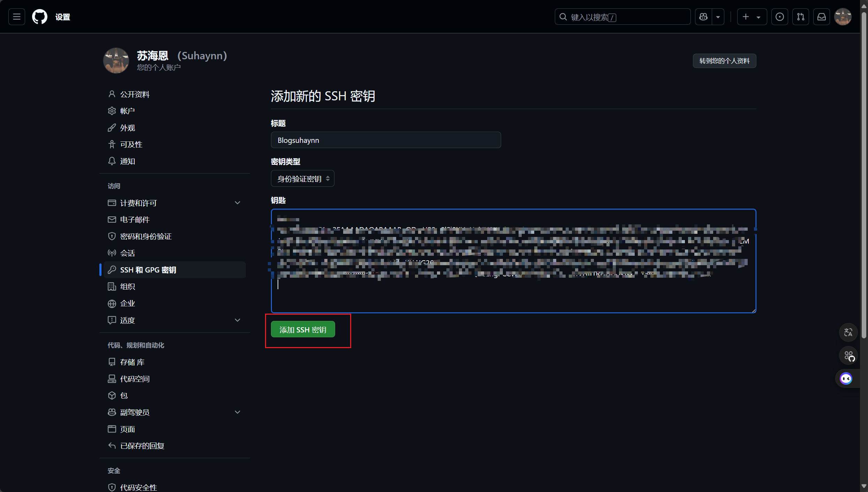Click the 添加 SSH 密钥 button
Image resolution: width=868 pixels, height=492 pixels.
[303, 329]
